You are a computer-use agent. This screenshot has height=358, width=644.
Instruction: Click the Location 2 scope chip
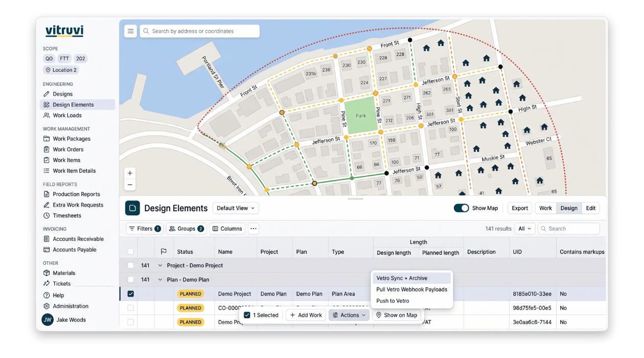[61, 70]
